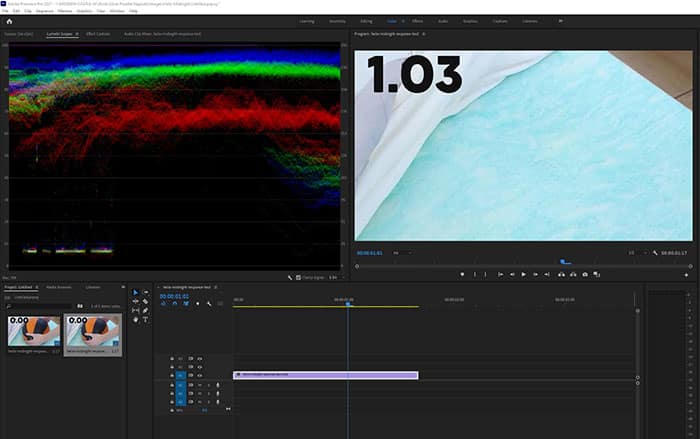700x439 pixels.
Task: Click Export Frame camera icon
Action: click(x=584, y=274)
